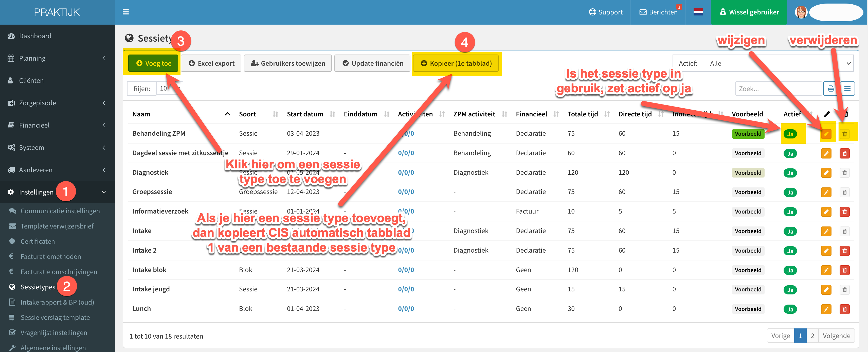Click Vorige pagination button
Viewport: 868px width, 352px height.
click(780, 336)
